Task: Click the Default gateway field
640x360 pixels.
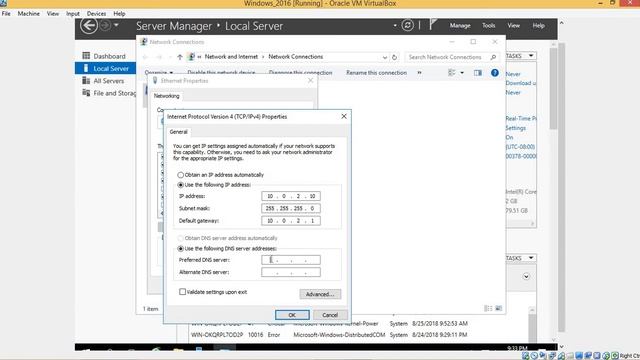Action: 291,221
